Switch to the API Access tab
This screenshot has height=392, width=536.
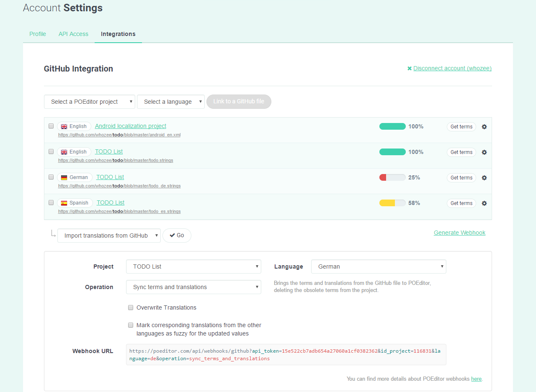point(73,34)
